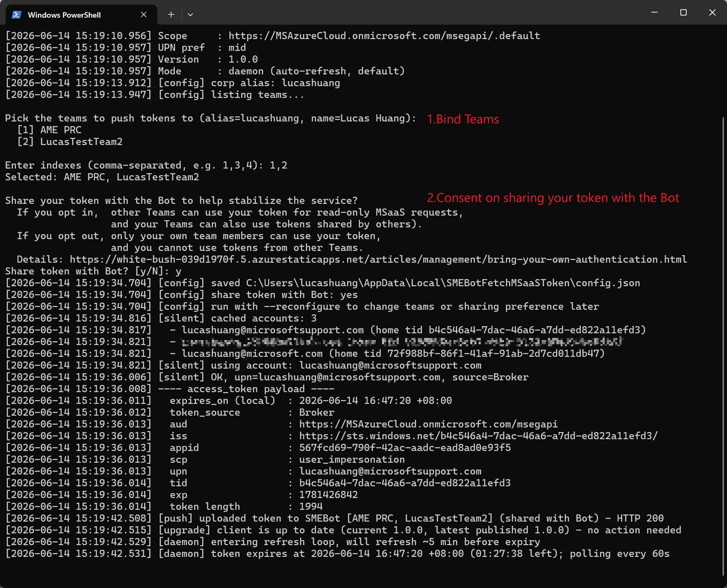Click the 'Share token with Bot? [y/N]: y' prompt

pos(93,271)
